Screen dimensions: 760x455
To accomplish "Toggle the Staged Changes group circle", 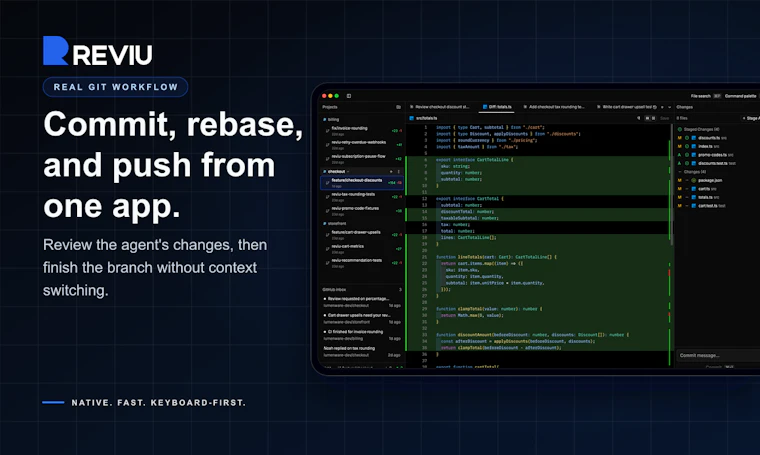I will coord(680,129).
